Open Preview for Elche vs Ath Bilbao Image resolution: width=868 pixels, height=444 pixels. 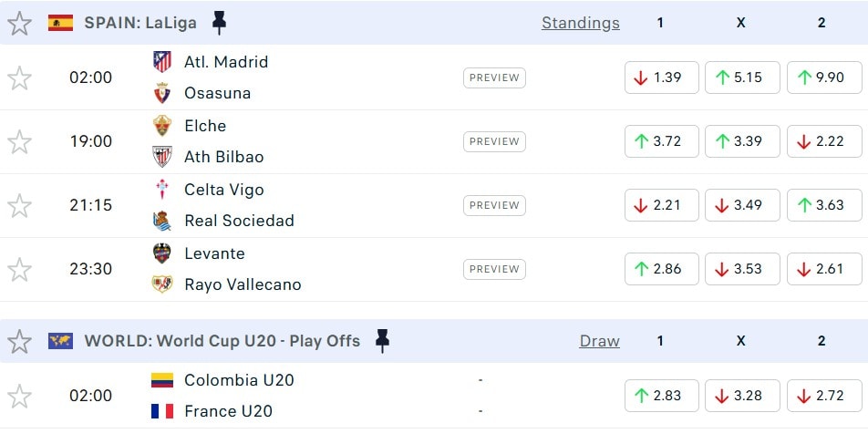click(494, 141)
